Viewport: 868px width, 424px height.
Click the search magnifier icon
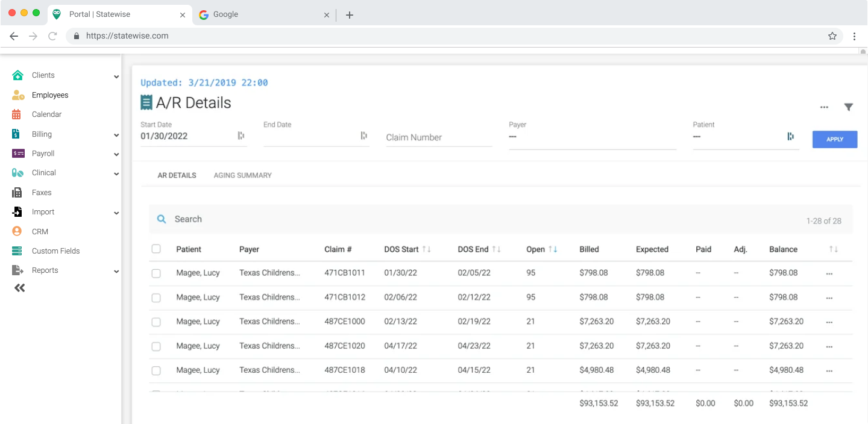(162, 219)
